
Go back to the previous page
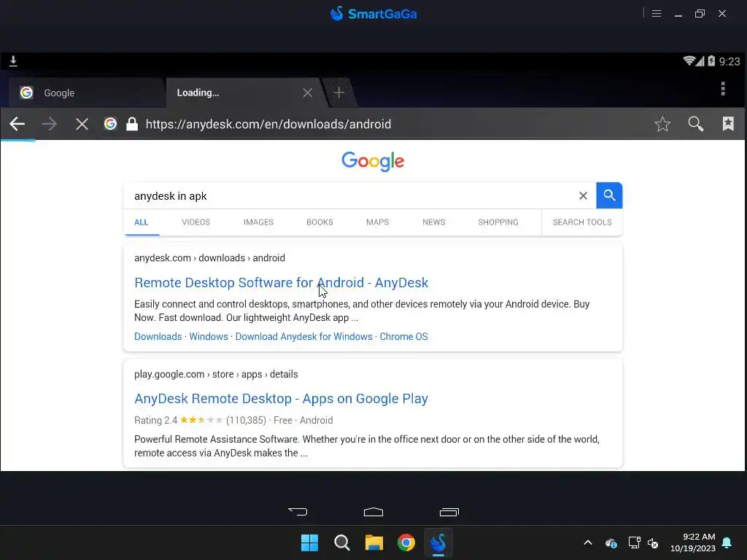coord(18,124)
